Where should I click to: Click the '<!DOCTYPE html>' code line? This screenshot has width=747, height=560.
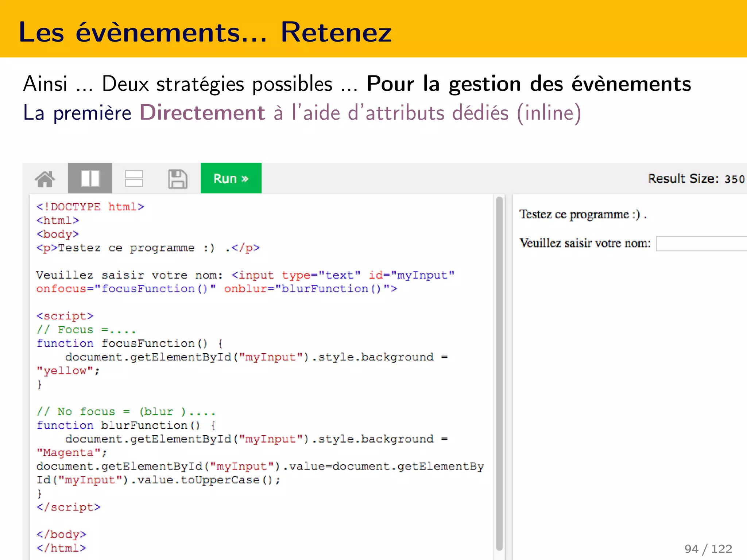[90, 207]
